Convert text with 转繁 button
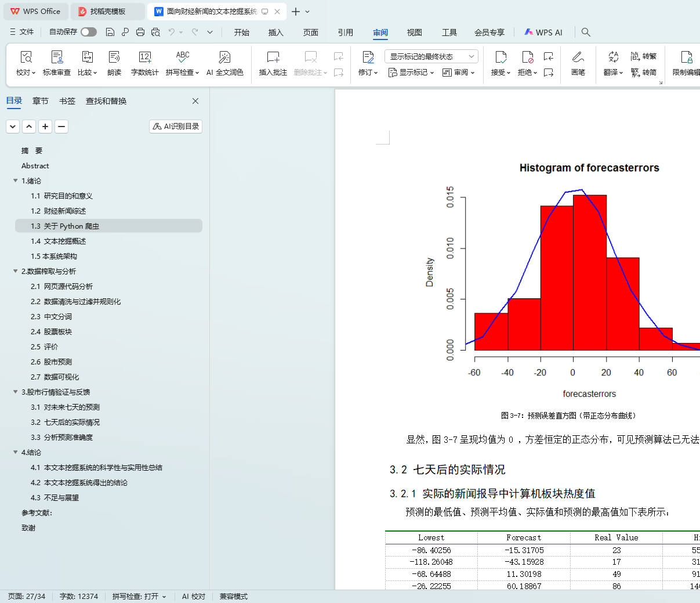The width and height of the screenshot is (700, 603). (644, 56)
